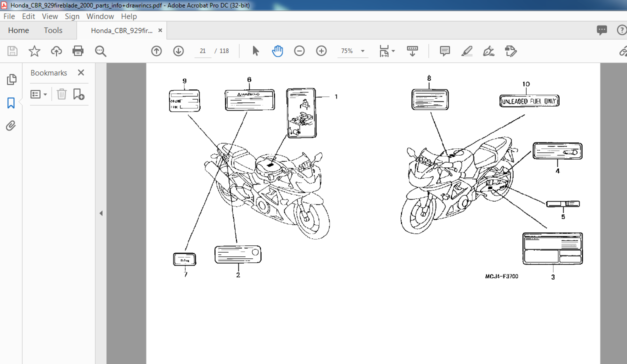This screenshot has width=627, height=364.
Task: Zoom in with the plus button
Action: 321,51
